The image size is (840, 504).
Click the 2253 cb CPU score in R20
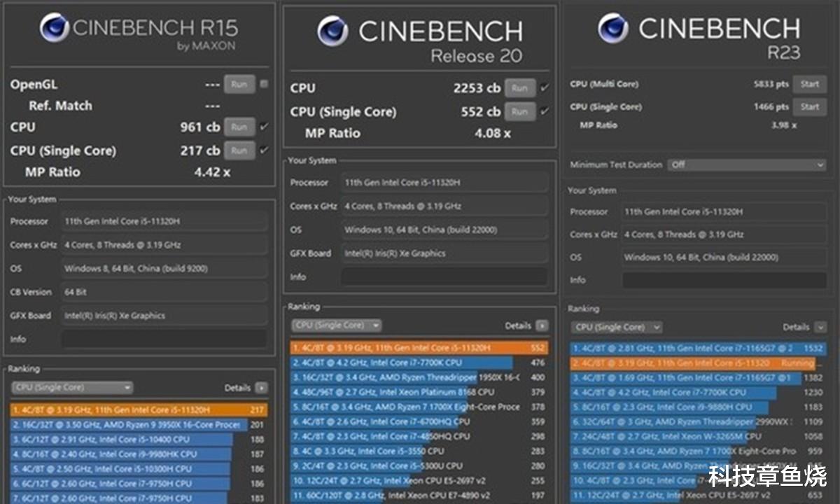pyautogui.click(x=477, y=88)
